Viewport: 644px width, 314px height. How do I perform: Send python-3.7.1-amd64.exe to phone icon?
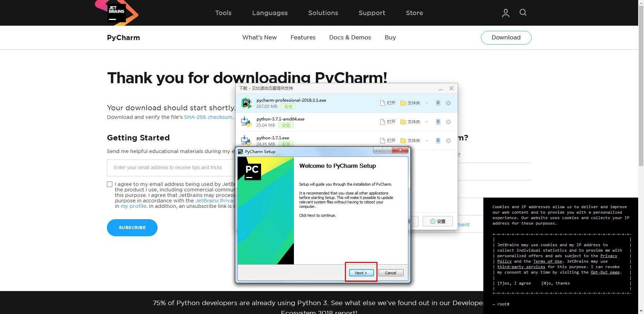[x=438, y=122]
